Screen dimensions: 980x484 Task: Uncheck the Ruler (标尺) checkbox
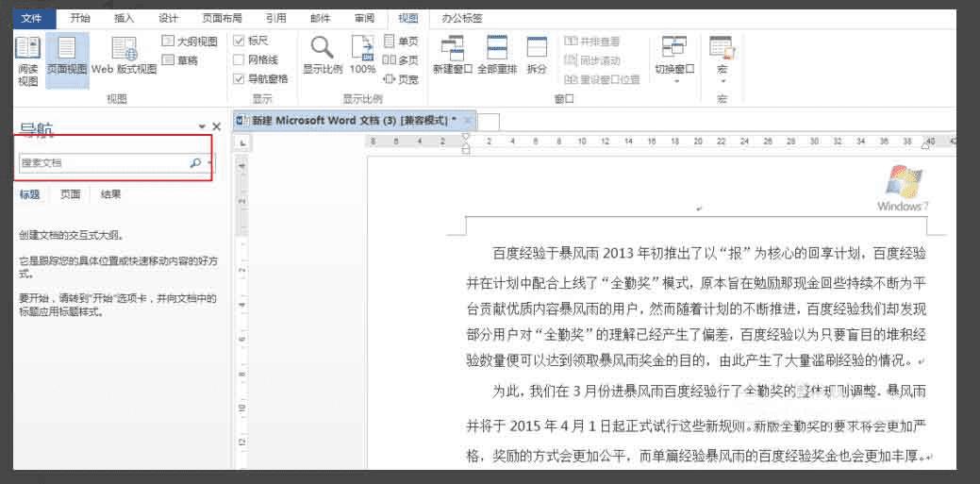(238, 41)
